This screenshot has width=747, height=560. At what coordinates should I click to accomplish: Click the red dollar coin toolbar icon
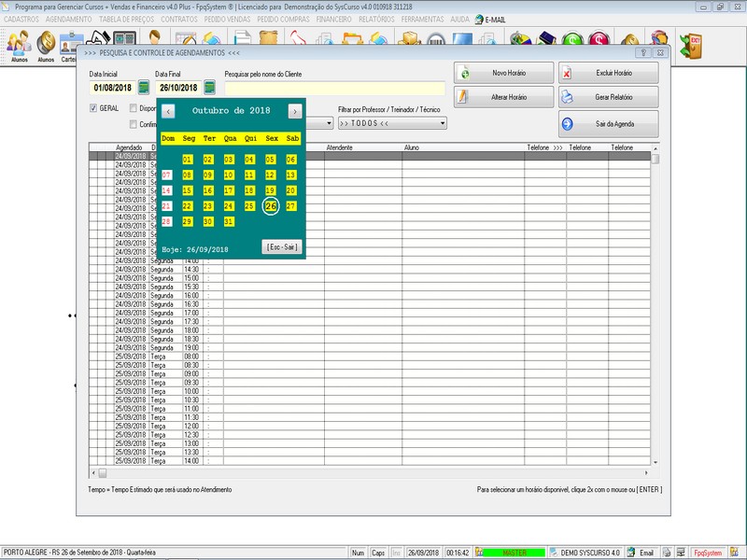click(x=599, y=39)
